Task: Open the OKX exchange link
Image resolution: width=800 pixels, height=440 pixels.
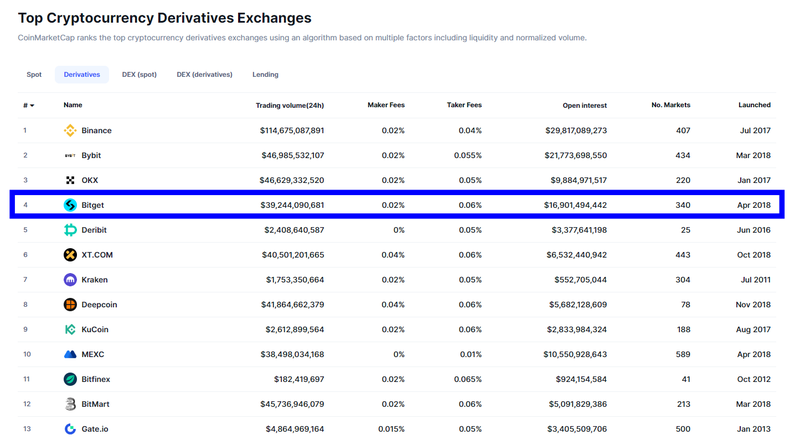Action: click(90, 180)
